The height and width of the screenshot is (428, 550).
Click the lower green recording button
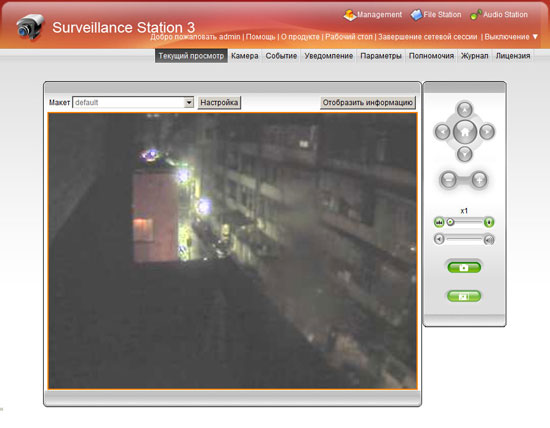(x=464, y=296)
